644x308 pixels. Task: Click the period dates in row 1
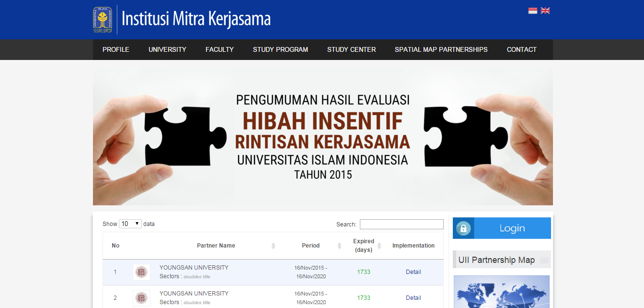[x=310, y=272]
